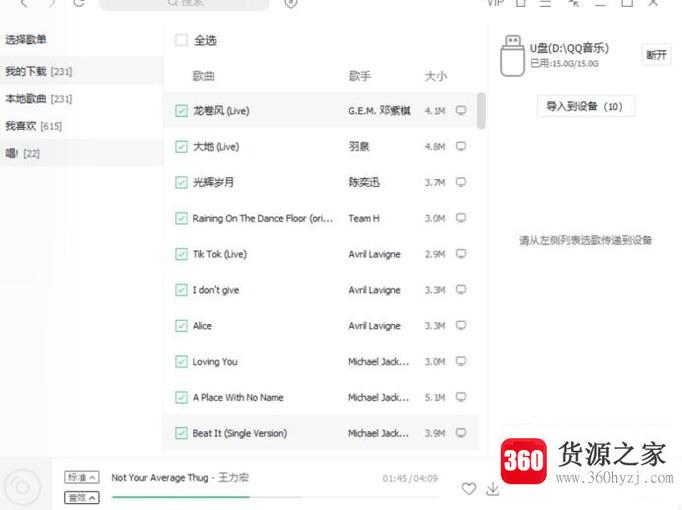Uncheck the Alice song checkbox
Image resolution: width=682 pixels, height=510 pixels.
(x=181, y=326)
